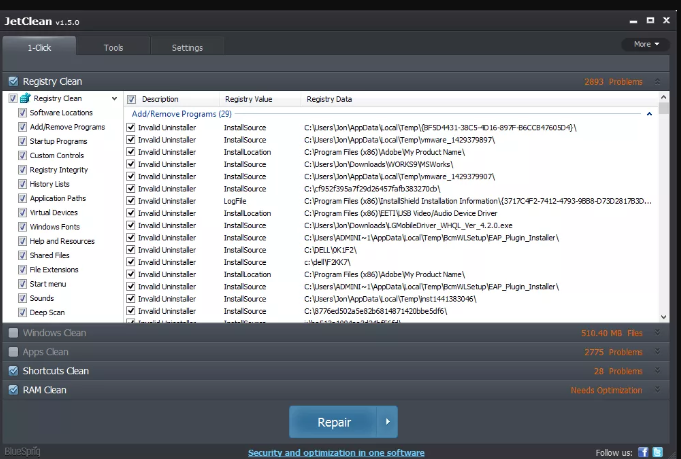The image size is (681, 459).
Task: Click the results list scroll down arrow
Action: (663, 317)
